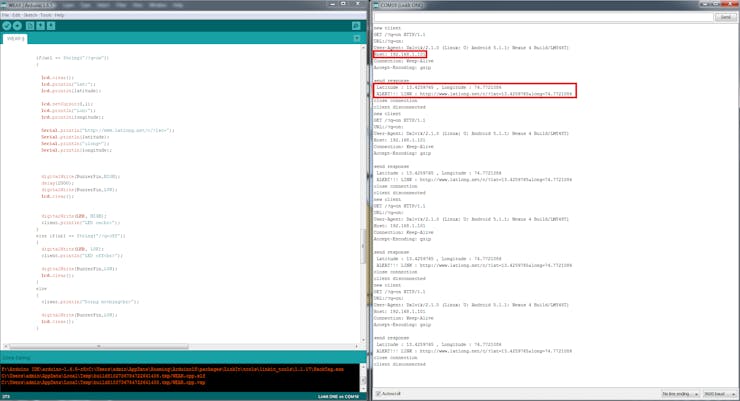Click the console output vertical scrollbar
The image size is (740, 401).
pos(363,378)
